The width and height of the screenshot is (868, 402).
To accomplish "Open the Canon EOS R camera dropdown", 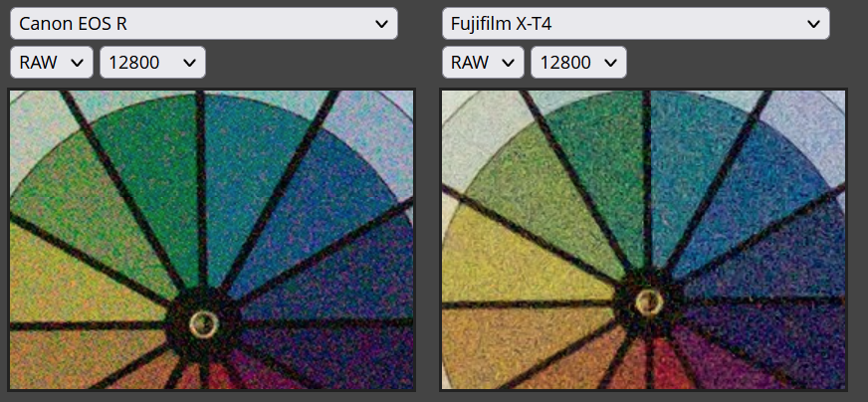I will click(x=204, y=24).
